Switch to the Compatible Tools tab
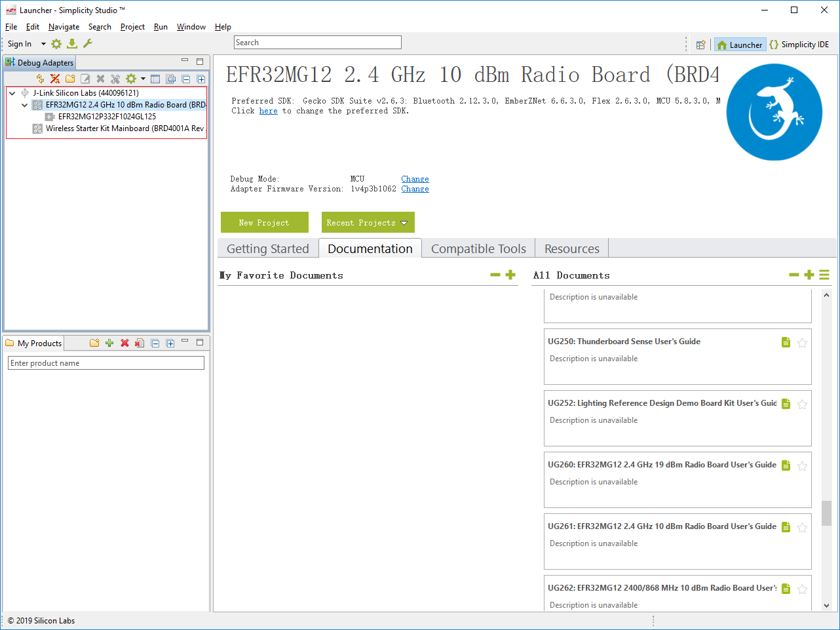The image size is (840, 630). (x=478, y=248)
